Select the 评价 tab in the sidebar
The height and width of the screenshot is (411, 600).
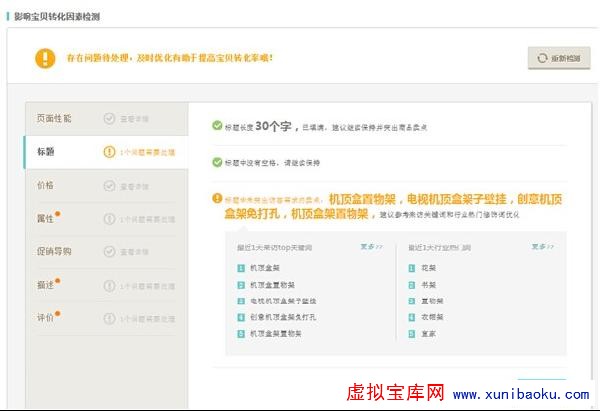point(45,318)
